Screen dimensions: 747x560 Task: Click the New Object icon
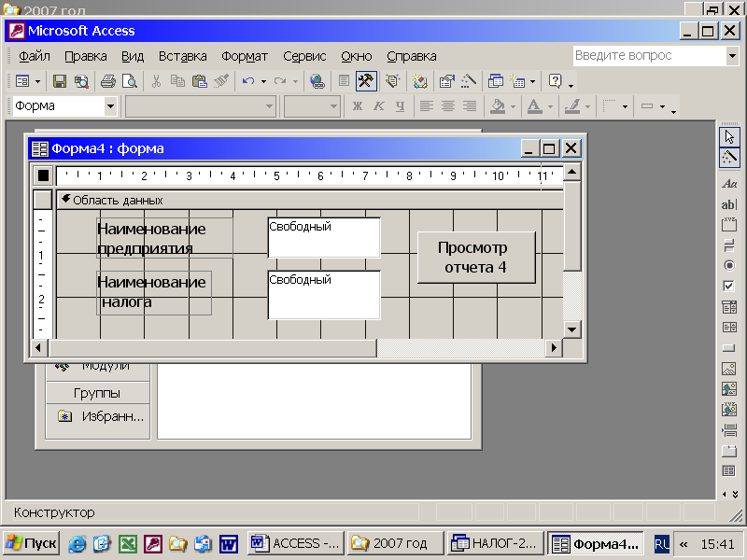tap(518, 81)
